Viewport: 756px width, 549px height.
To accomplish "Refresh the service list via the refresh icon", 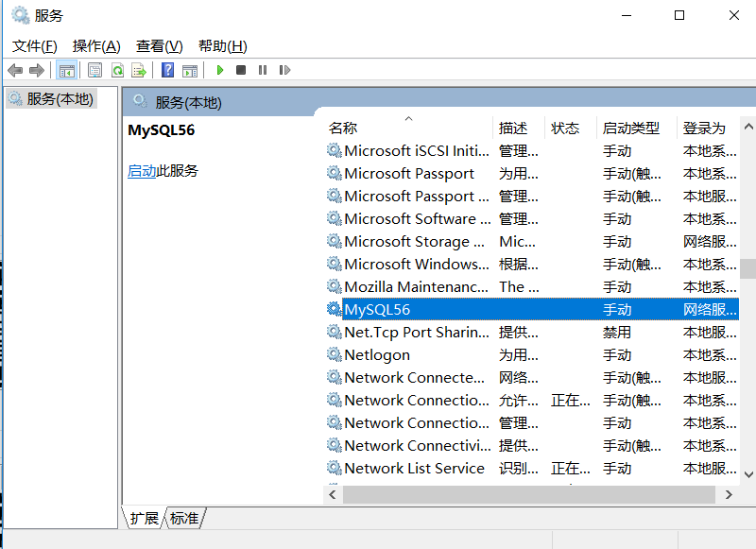I will coord(117,70).
